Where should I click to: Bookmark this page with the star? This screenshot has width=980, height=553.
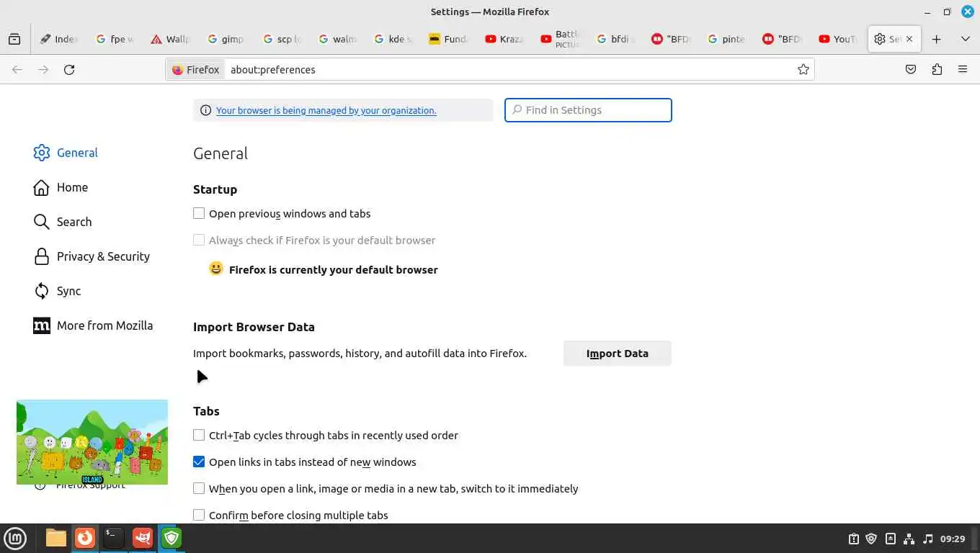803,70
